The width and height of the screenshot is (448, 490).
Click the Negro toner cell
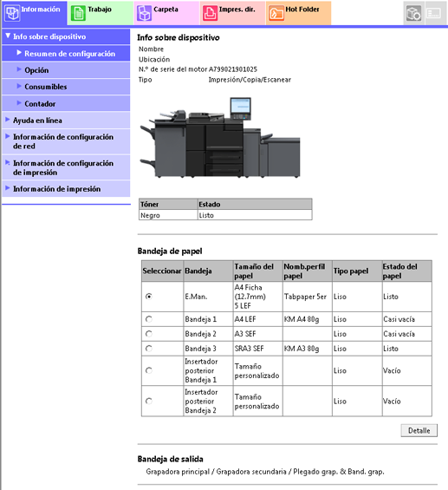[x=168, y=215]
